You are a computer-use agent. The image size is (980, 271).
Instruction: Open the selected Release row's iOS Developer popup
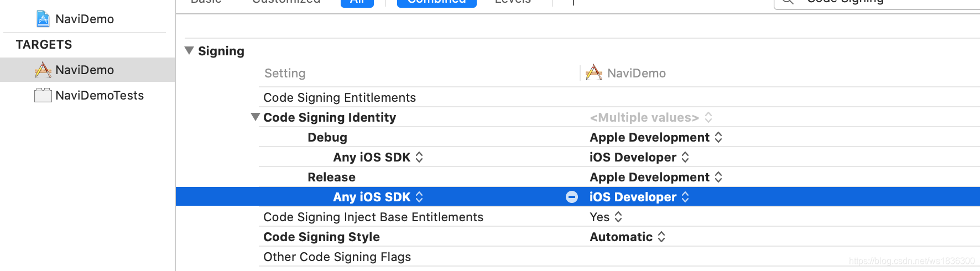pos(639,197)
